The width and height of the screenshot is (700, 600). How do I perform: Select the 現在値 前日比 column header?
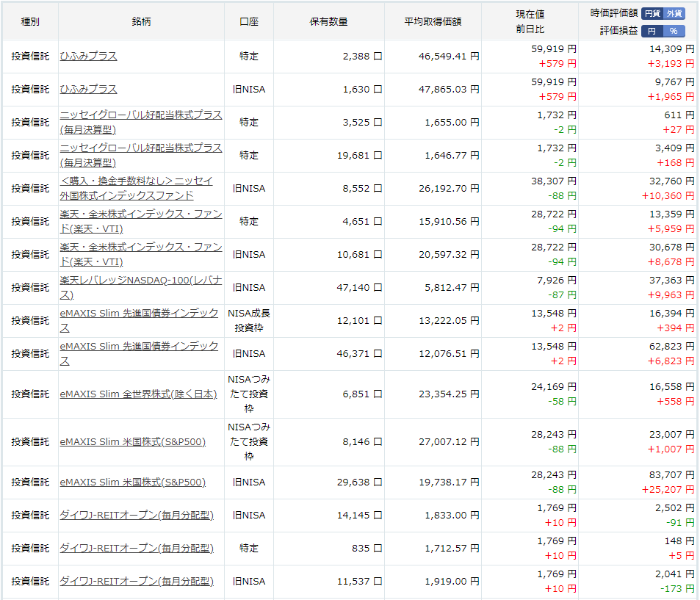pos(530,21)
